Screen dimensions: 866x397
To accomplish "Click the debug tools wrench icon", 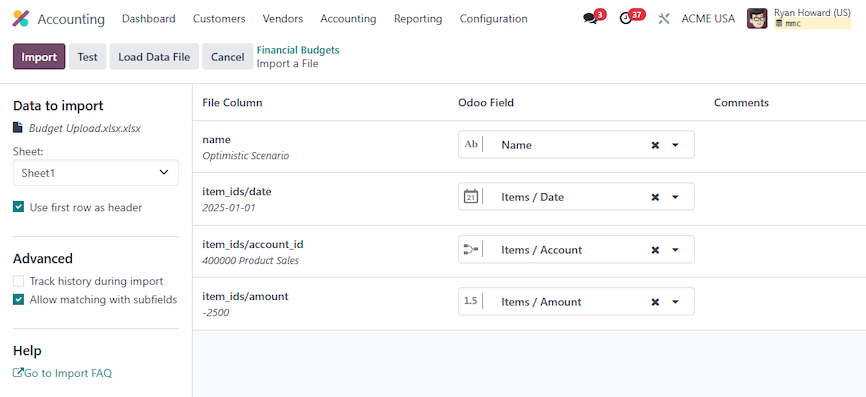I will coord(664,19).
